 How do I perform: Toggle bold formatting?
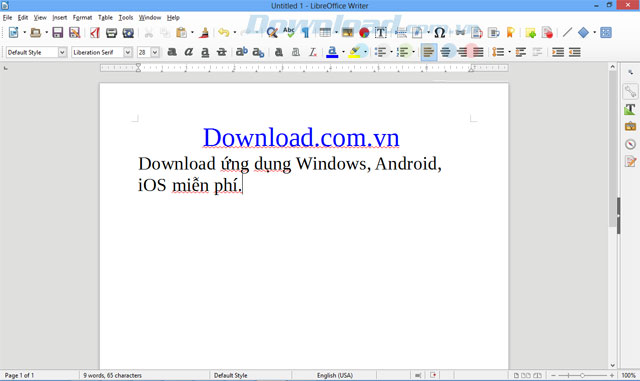pyautogui.click(x=172, y=52)
